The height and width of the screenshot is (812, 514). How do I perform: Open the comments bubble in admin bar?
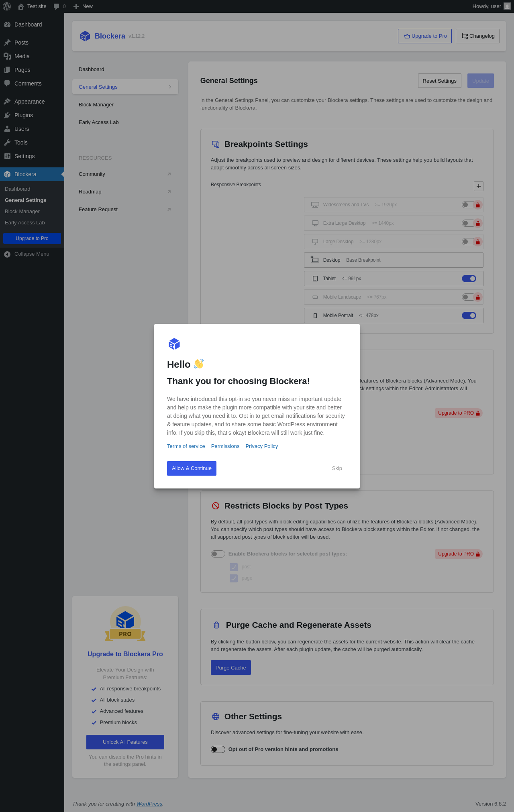[x=59, y=6]
